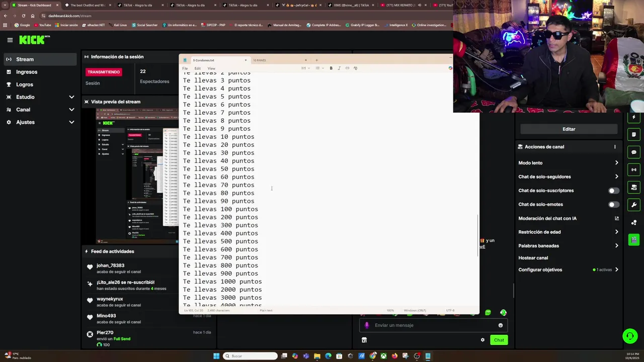Open Xbox app from the taskbar
This screenshot has height=362, width=644.
click(383, 356)
